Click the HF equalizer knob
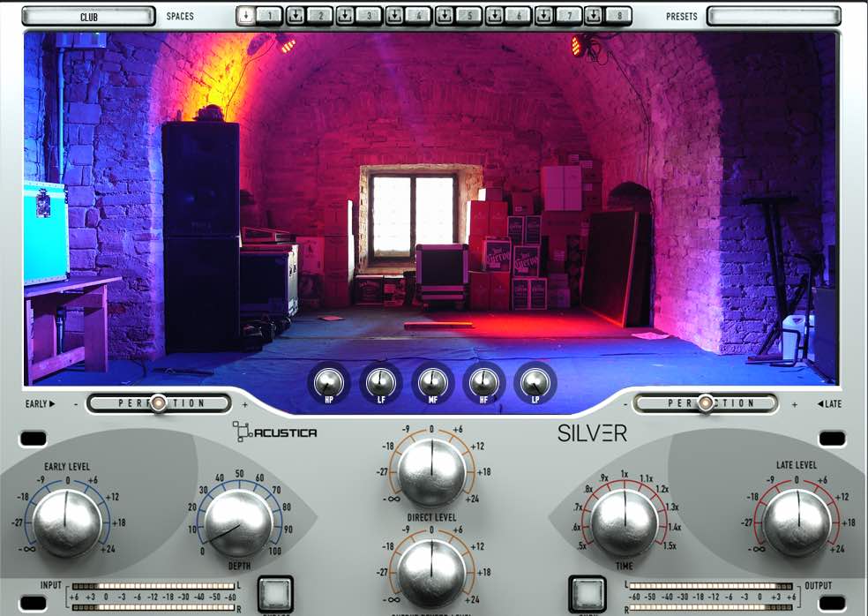 point(483,382)
